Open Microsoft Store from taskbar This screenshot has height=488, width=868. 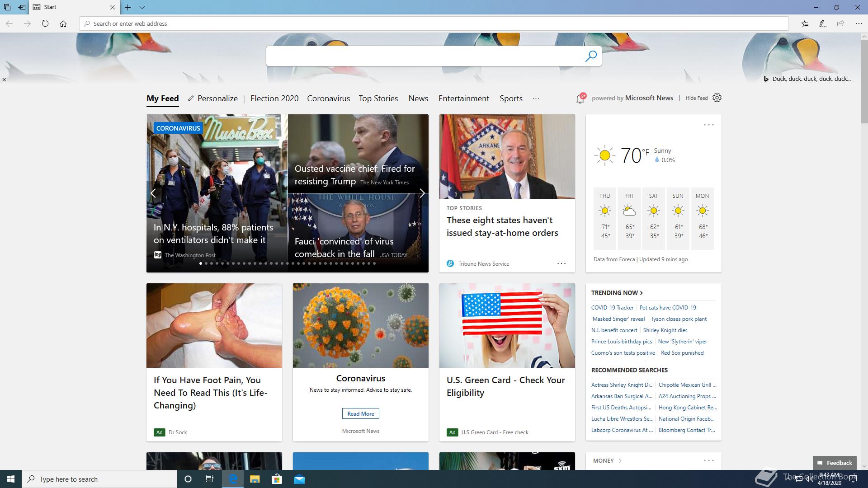tap(277, 479)
